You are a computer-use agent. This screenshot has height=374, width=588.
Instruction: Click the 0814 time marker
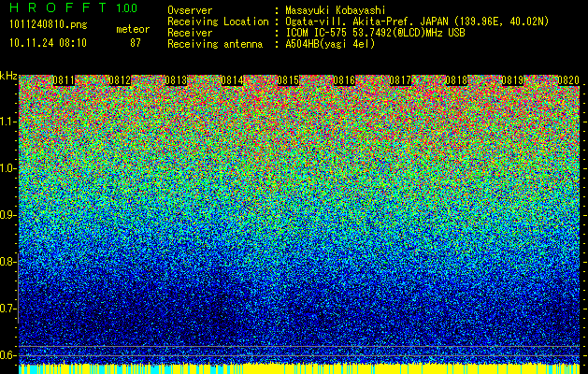coord(232,80)
